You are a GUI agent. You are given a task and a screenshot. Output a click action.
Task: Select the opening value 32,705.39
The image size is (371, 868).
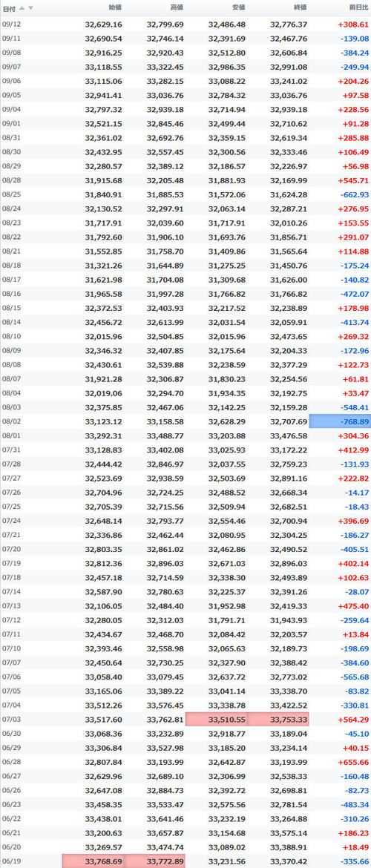click(x=104, y=507)
